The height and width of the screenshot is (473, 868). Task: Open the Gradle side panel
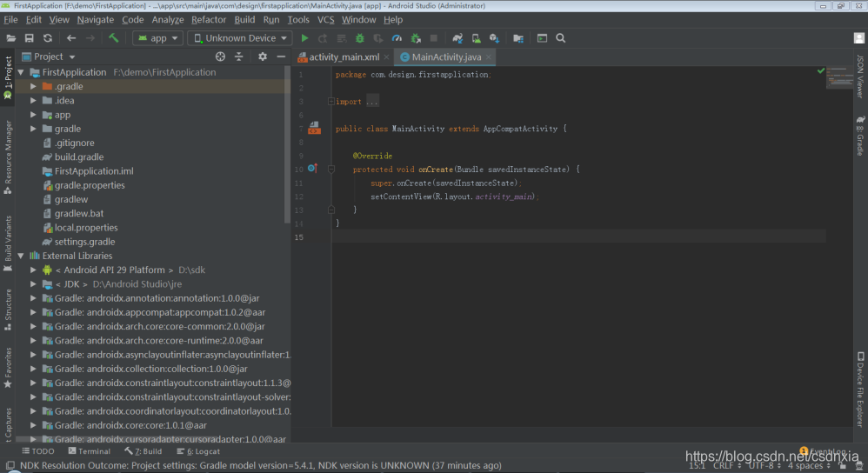859,136
